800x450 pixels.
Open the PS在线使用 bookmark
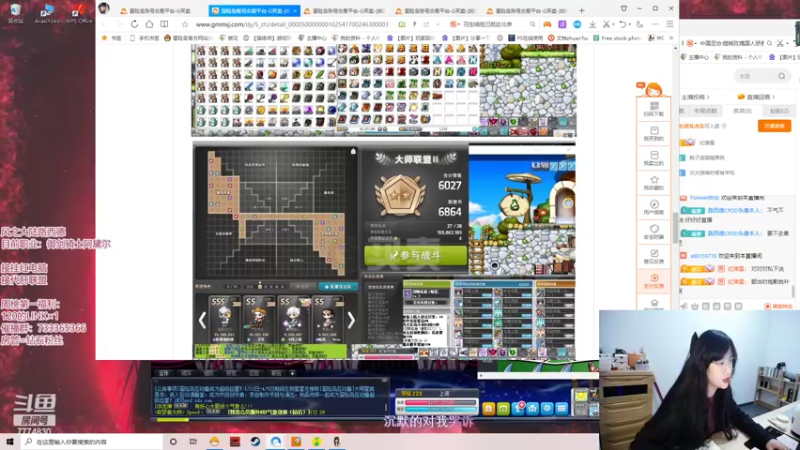click(525, 38)
